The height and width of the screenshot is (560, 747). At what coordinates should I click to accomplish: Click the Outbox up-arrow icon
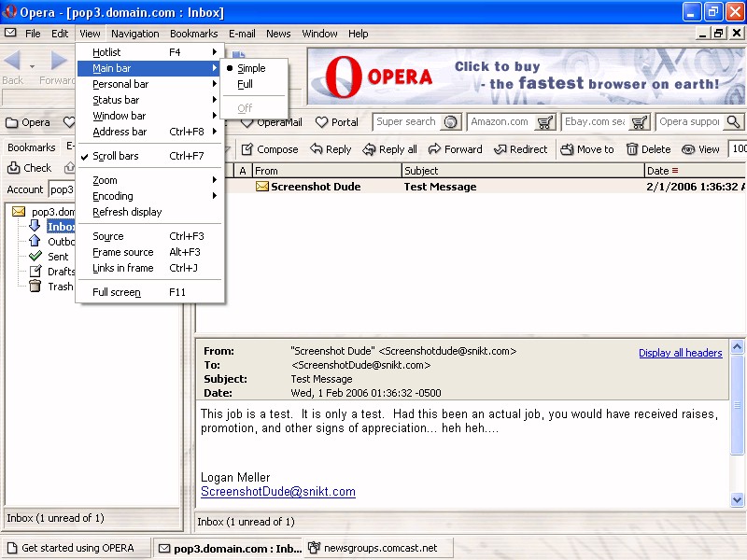(35, 241)
